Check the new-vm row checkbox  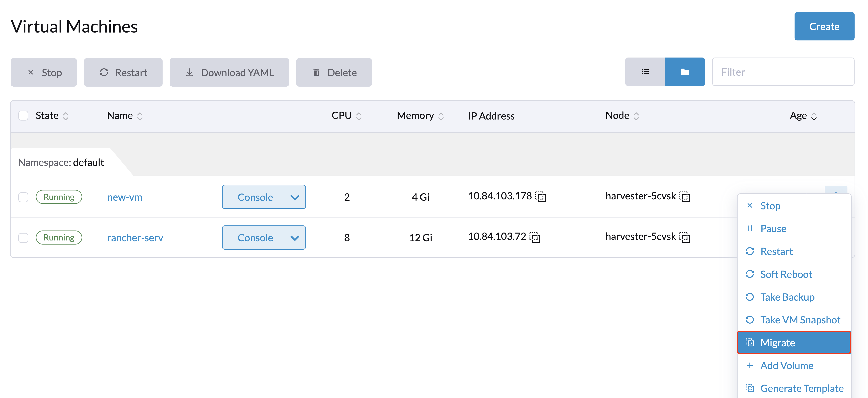pos(23,197)
